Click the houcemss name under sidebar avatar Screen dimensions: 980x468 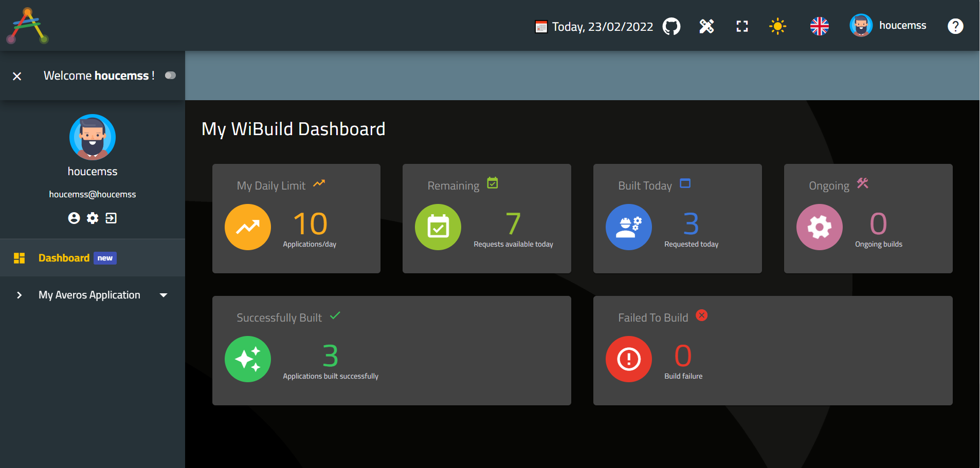click(93, 171)
